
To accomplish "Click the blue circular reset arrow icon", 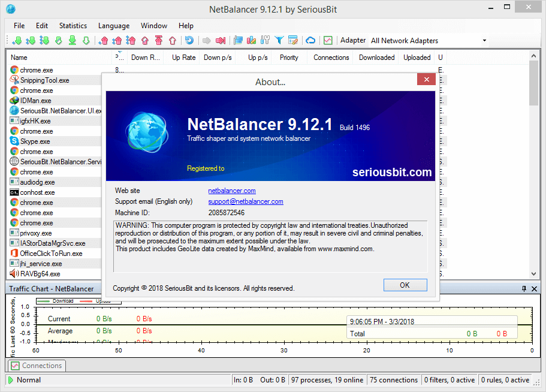I will click(189, 40).
